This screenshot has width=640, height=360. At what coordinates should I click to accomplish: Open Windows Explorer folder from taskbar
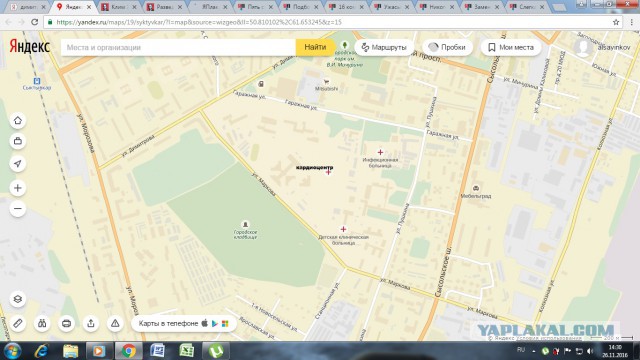click(71, 351)
